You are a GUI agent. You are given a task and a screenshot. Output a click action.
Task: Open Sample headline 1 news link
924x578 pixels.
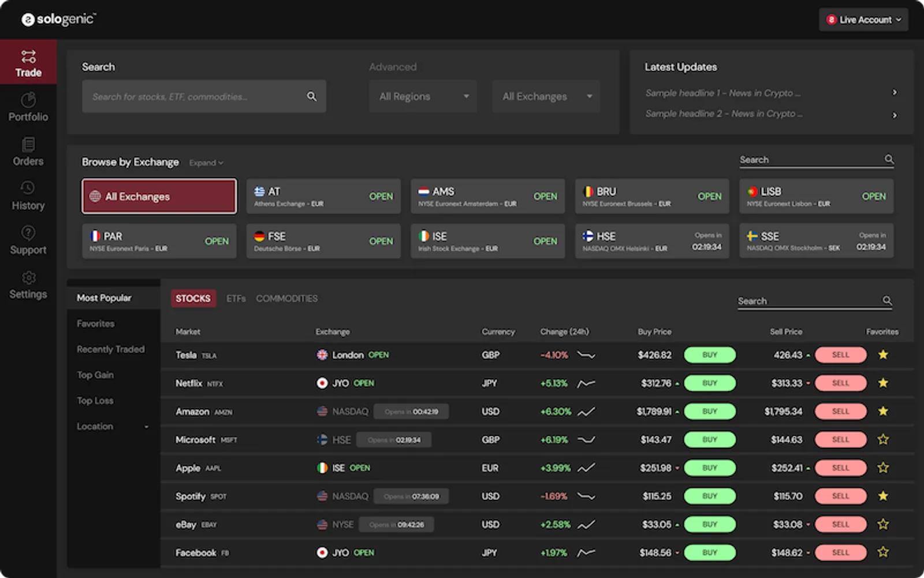point(722,93)
